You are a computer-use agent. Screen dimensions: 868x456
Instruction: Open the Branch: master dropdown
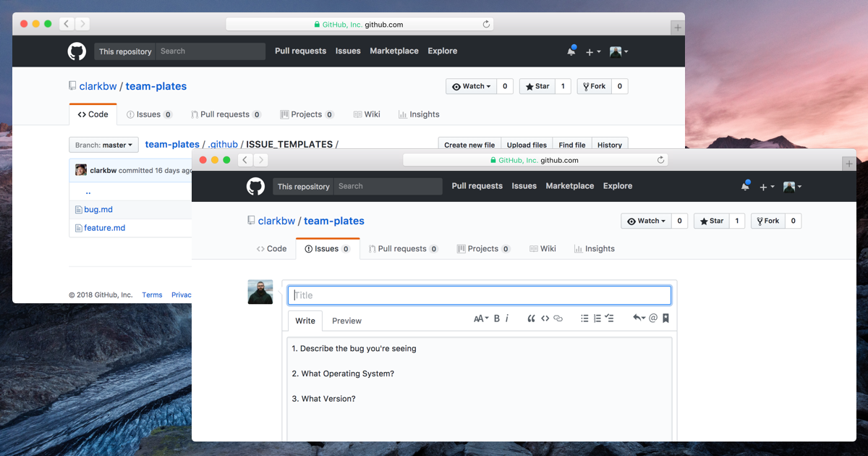pyautogui.click(x=103, y=145)
